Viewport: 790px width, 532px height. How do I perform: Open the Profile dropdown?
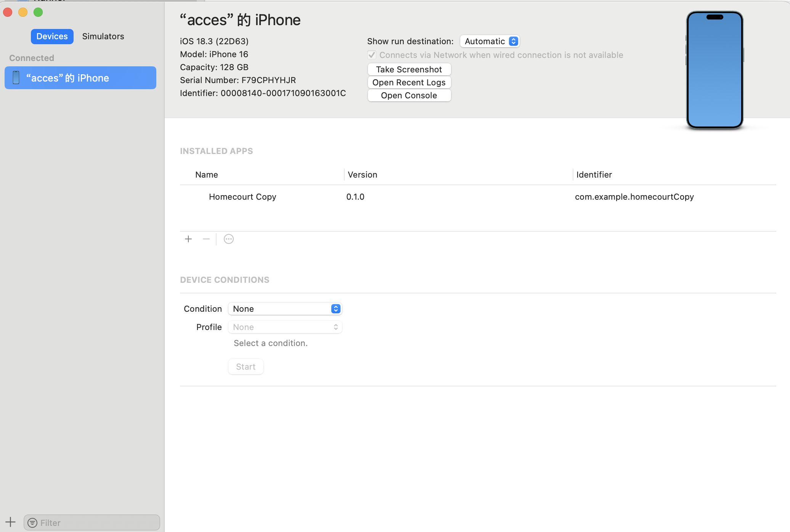[285, 327]
